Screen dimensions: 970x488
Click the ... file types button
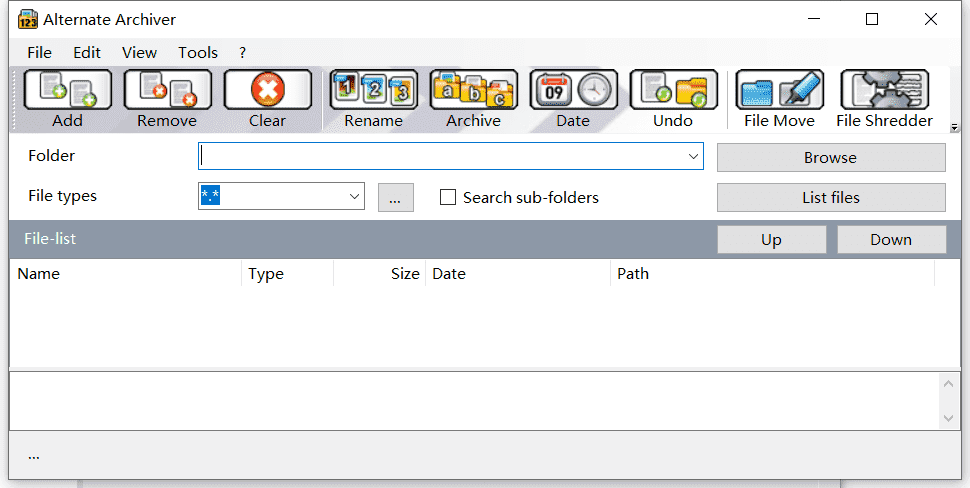pos(396,197)
